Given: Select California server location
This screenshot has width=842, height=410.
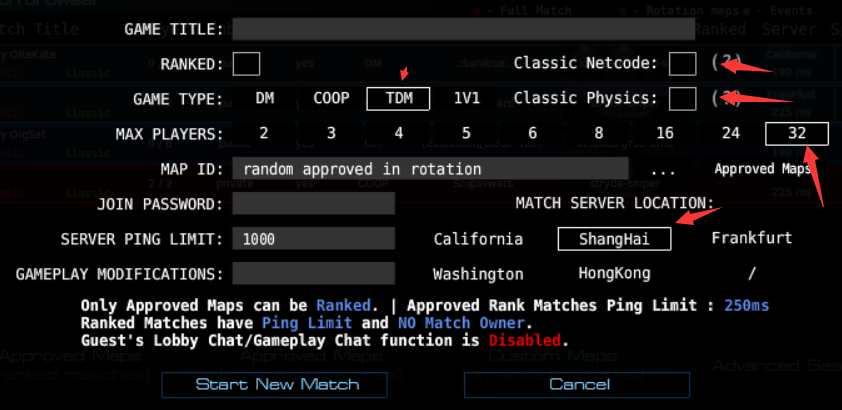Looking at the screenshot, I should tap(478, 239).
